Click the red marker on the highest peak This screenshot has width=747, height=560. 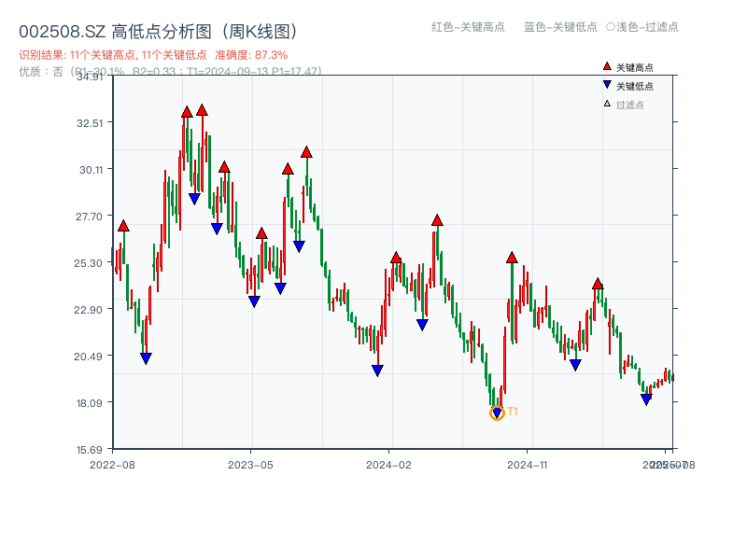coord(203,110)
